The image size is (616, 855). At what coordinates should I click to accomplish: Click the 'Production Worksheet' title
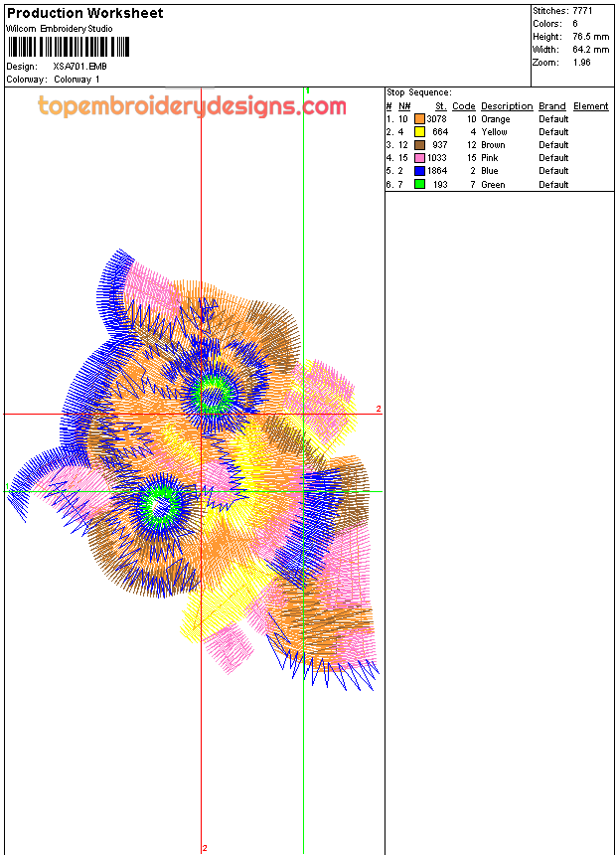pyautogui.click(x=85, y=13)
